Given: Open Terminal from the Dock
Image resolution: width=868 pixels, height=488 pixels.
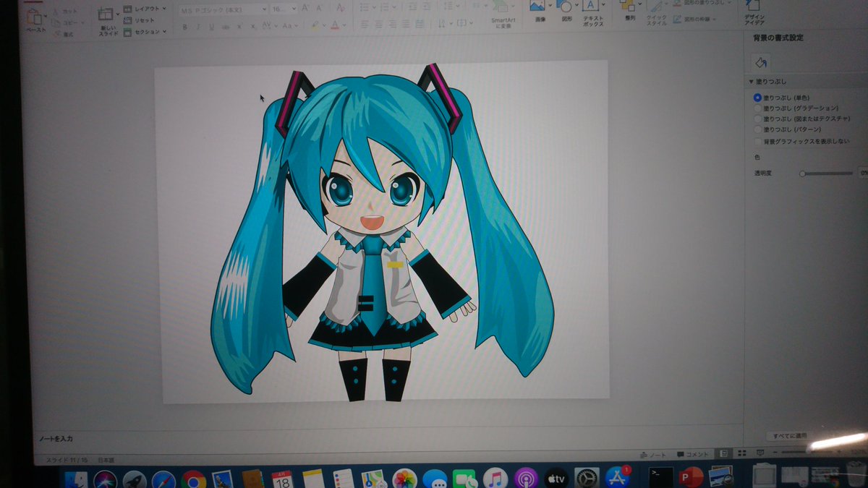Looking at the screenshot, I should pos(660,476).
